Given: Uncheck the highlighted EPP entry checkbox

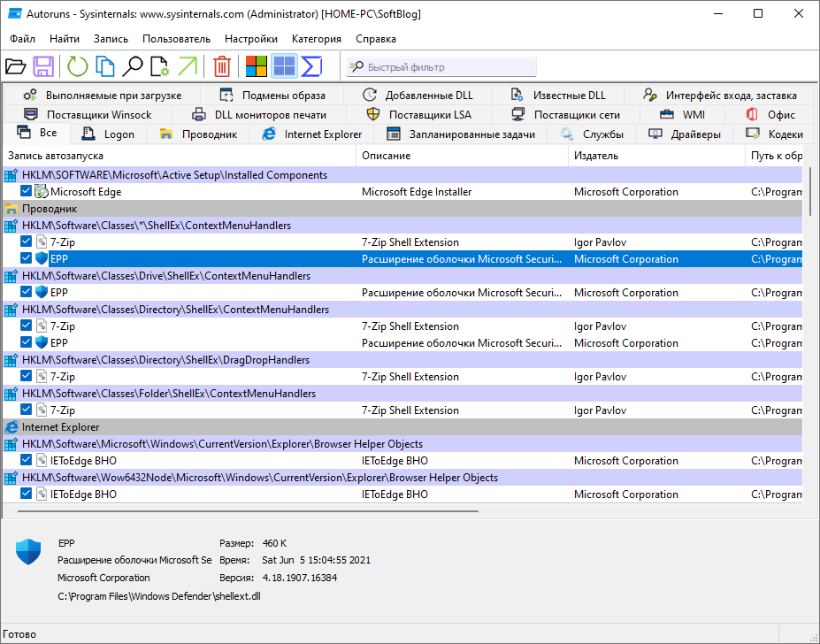Looking at the screenshot, I should (x=27, y=258).
